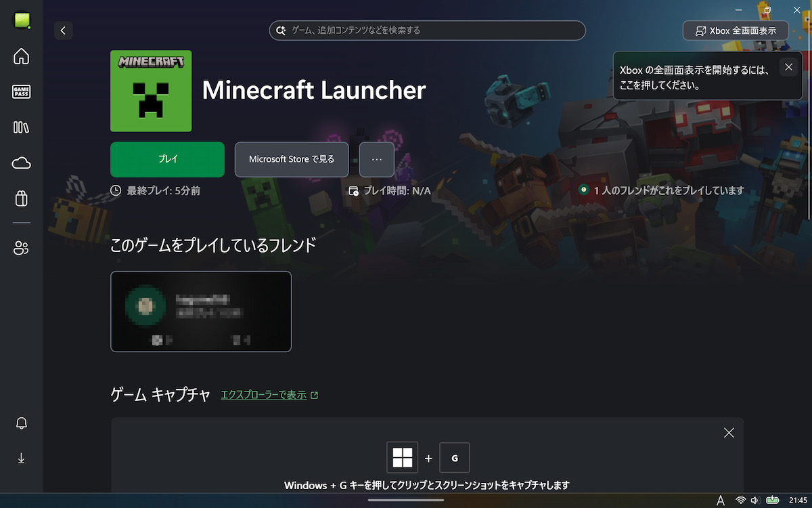Close the game capture tip panel
Image resolution: width=812 pixels, height=508 pixels.
click(x=729, y=432)
